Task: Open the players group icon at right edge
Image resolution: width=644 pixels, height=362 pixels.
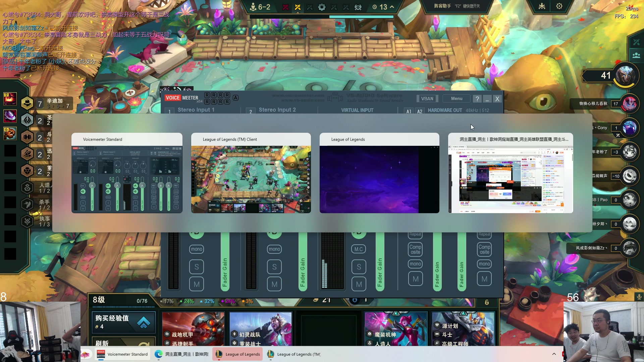Action: click(x=636, y=55)
